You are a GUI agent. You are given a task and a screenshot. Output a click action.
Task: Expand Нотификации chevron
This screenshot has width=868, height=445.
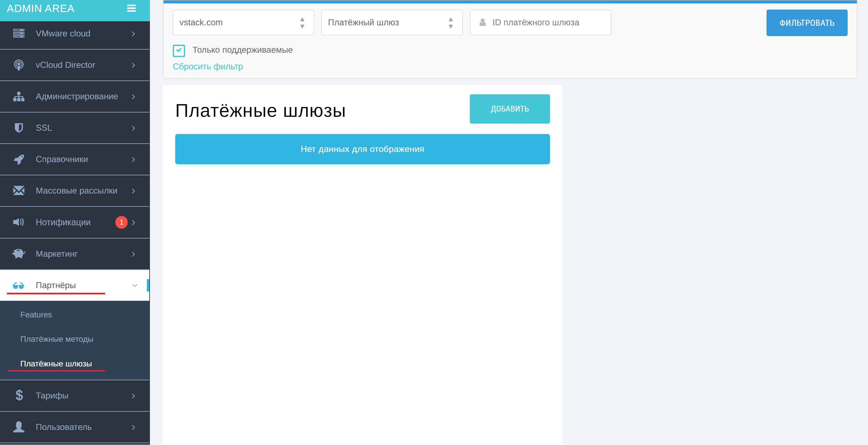click(x=134, y=222)
